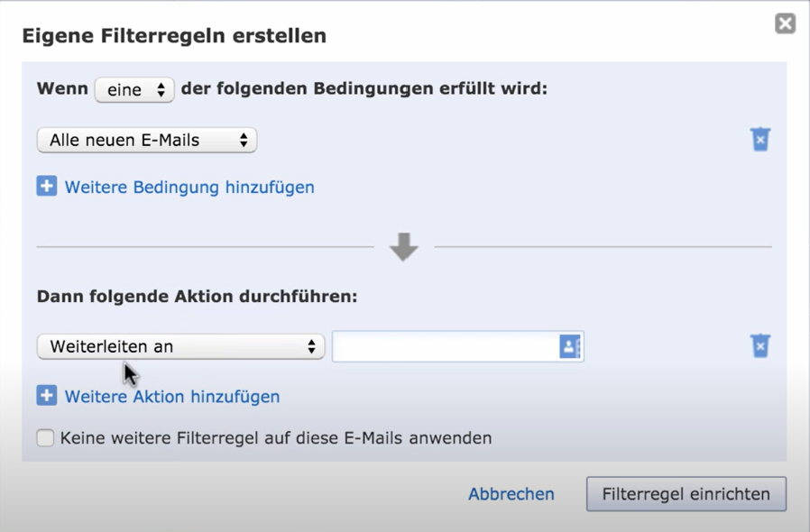Image resolution: width=810 pixels, height=532 pixels.
Task: Click plus icon beside 'Weitere Bedingung hinzufügen'
Action: [x=47, y=187]
